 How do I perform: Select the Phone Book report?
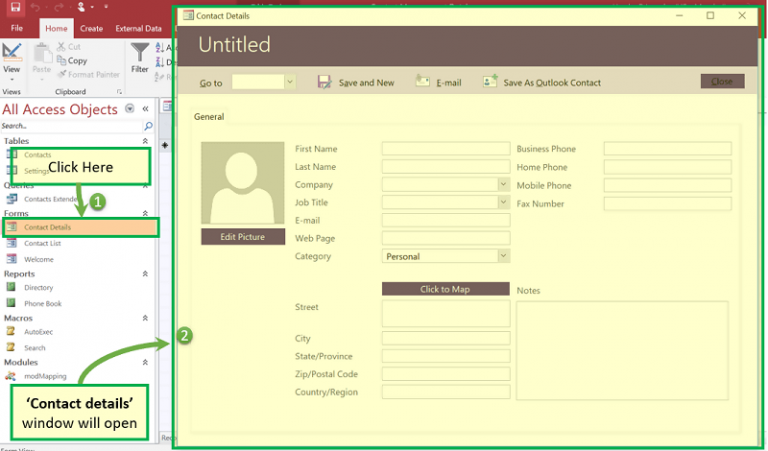click(42, 303)
